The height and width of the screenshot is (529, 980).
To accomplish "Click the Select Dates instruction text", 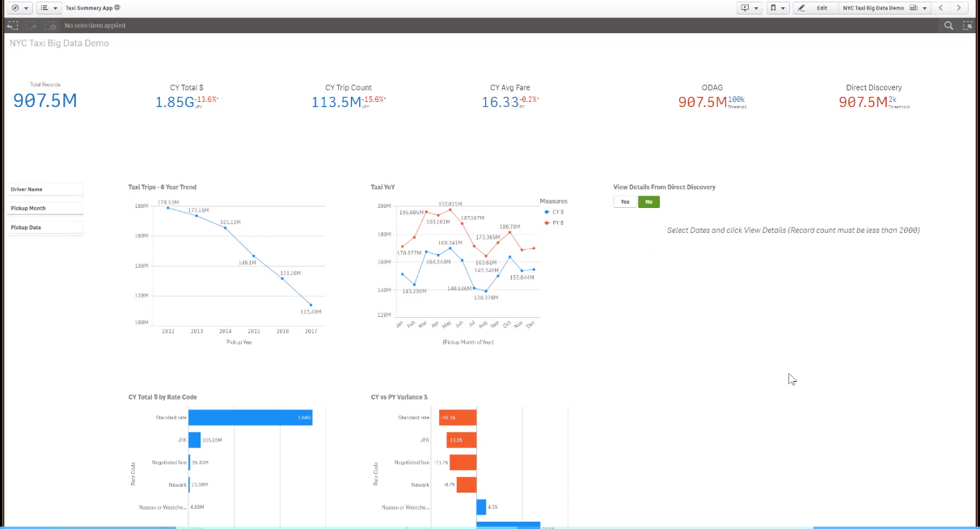I will 793,231.
